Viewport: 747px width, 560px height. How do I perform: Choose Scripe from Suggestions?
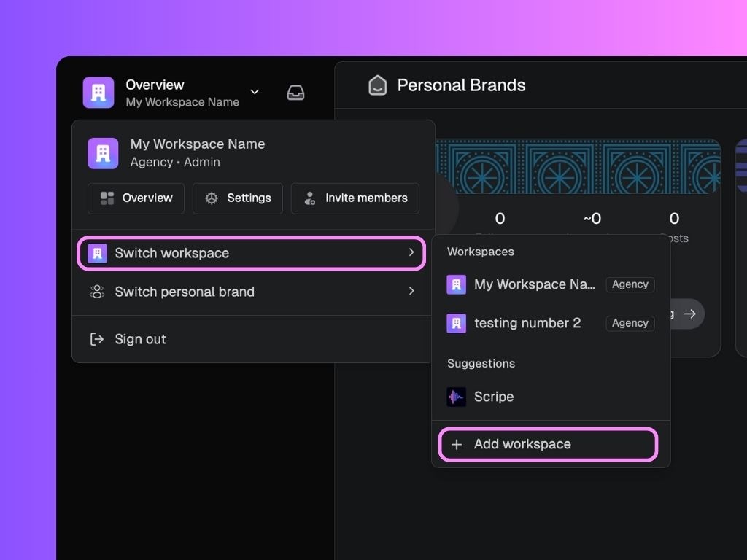pos(551,397)
